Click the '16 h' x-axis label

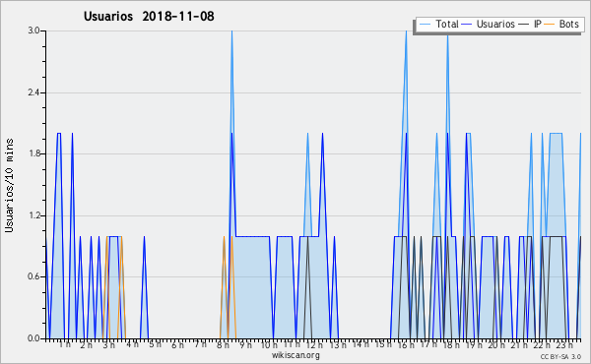406,344
